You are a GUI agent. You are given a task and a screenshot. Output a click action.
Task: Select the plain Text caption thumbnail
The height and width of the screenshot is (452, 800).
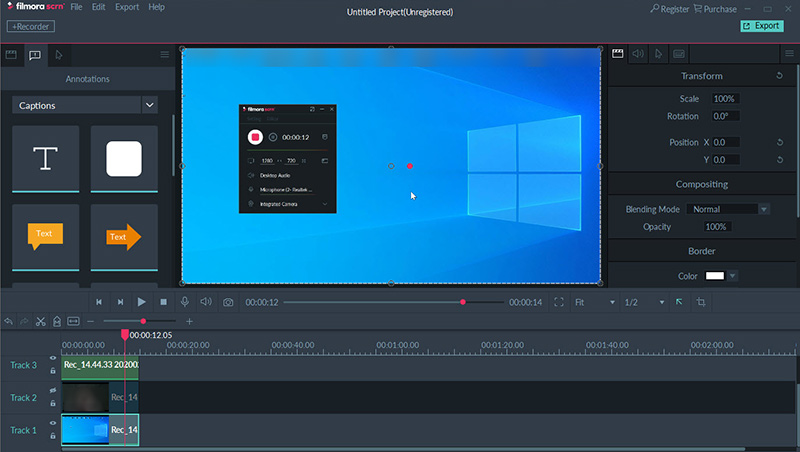click(45, 159)
